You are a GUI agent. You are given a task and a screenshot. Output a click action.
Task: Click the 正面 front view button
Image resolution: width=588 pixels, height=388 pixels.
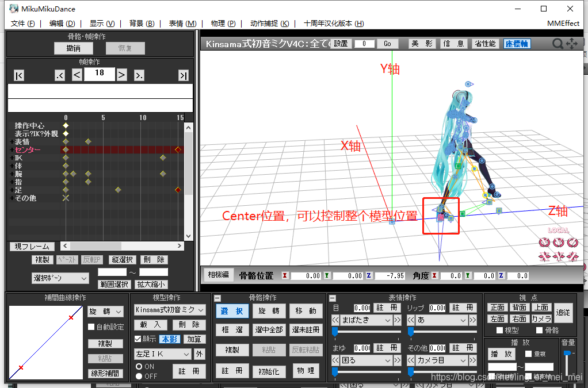[x=498, y=308]
